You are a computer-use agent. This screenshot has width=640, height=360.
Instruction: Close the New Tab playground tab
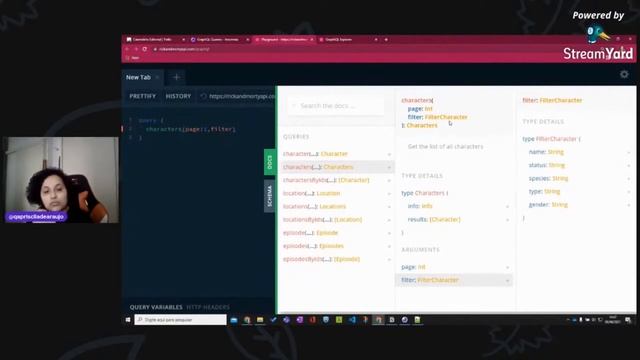pyautogui.click(x=158, y=77)
